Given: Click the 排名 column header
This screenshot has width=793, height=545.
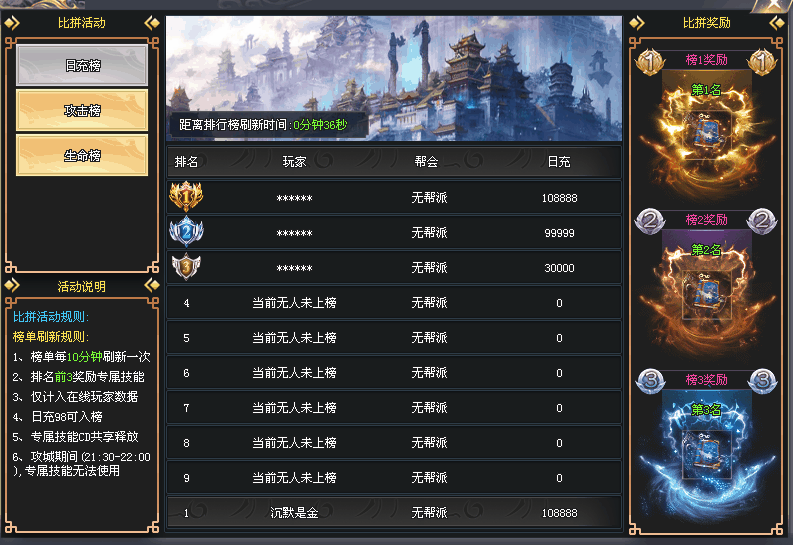Looking at the screenshot, I should pos(186,162).
